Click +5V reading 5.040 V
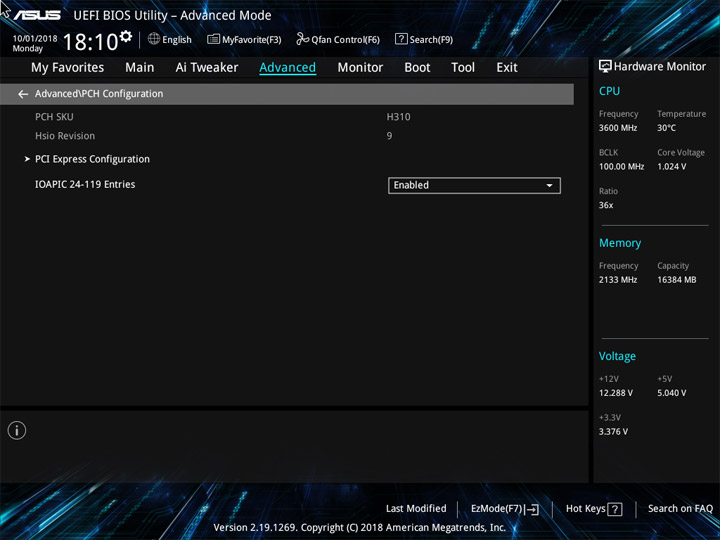 [671, 393]
